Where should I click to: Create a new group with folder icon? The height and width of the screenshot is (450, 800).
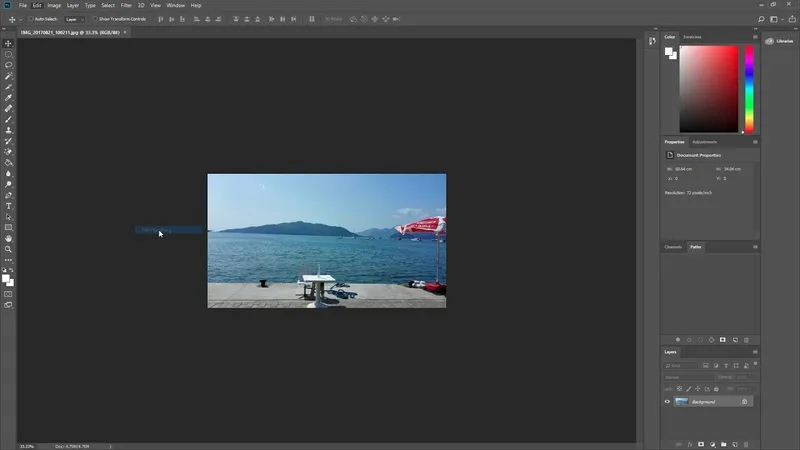point(724,442)
